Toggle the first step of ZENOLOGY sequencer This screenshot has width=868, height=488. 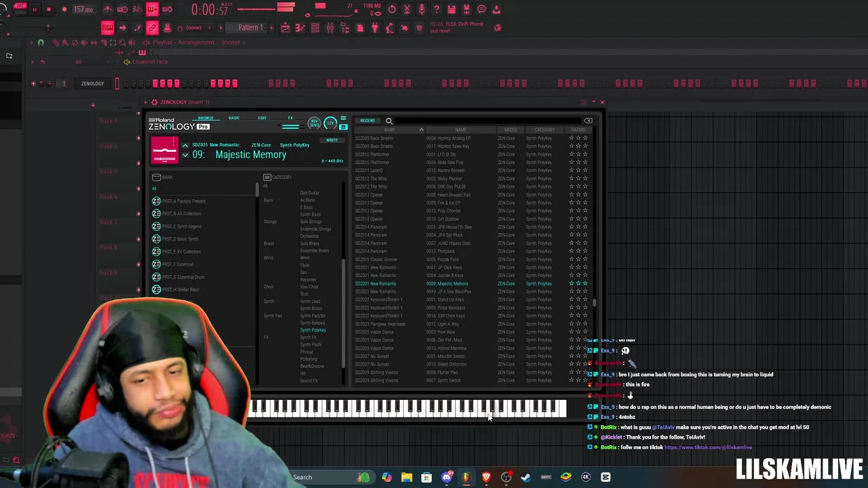click(126, 83)
